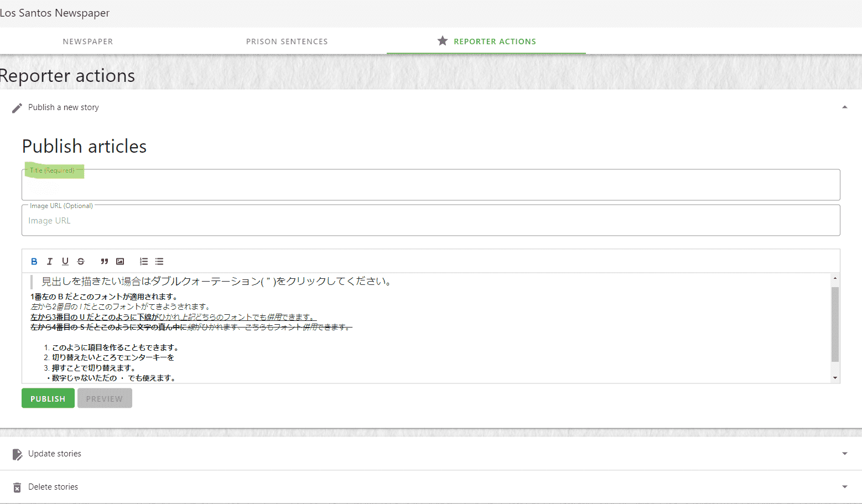Click the green Publish button

pos(48,398)
